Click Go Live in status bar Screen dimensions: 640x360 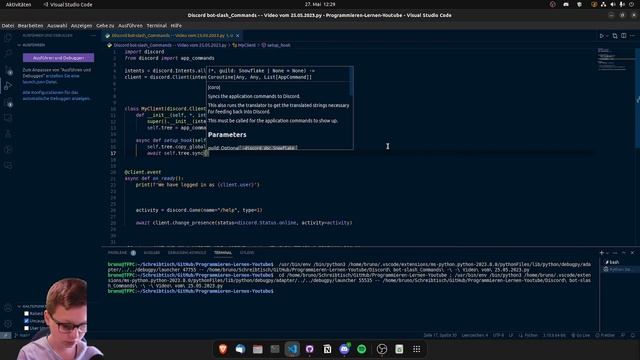pos(580,336)
